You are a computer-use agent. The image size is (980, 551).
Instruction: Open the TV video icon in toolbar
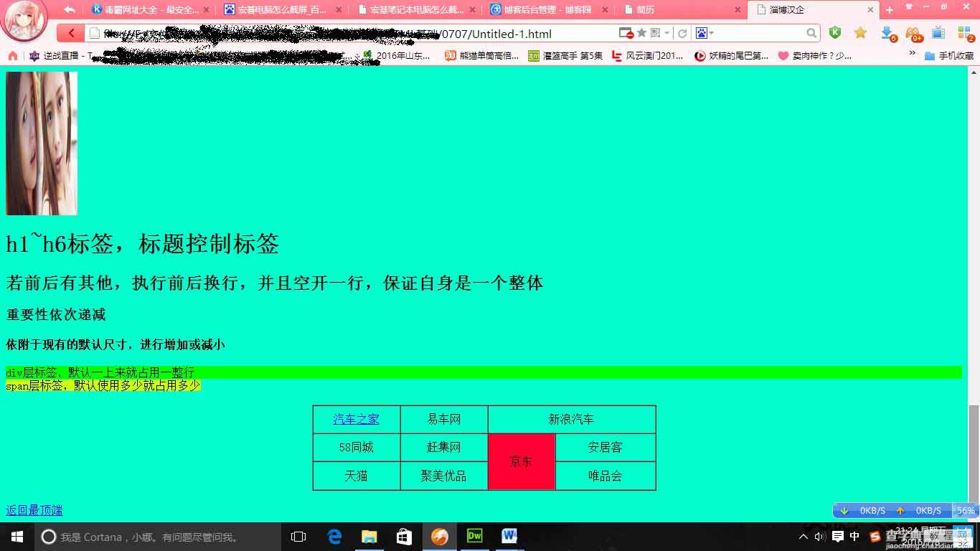click(938, 33)
